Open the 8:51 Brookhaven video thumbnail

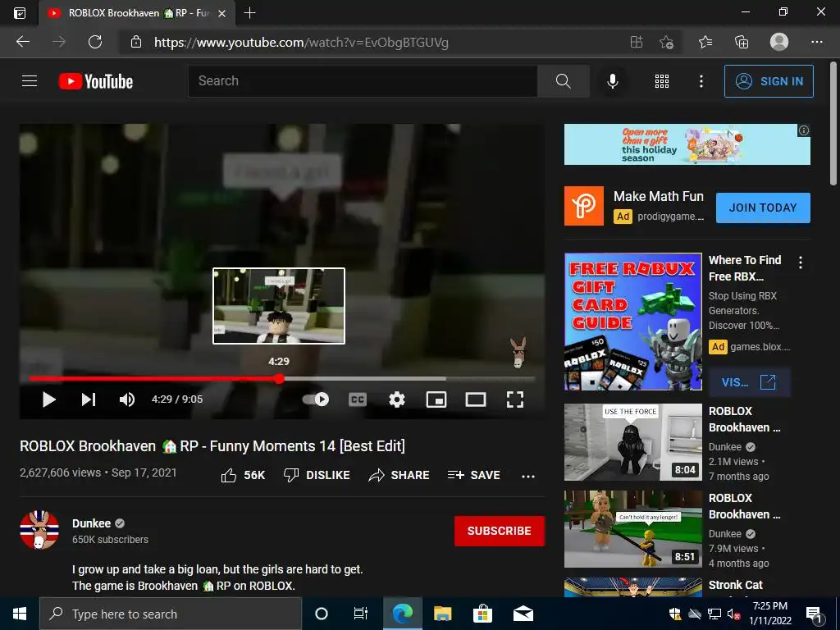633,529
